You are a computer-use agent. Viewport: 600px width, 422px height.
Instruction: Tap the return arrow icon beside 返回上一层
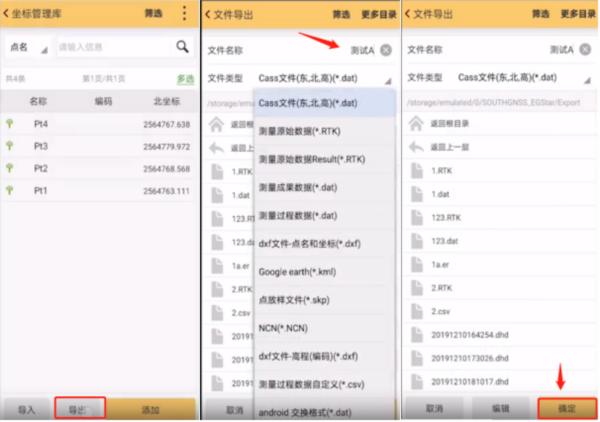(x=416, y=147)
